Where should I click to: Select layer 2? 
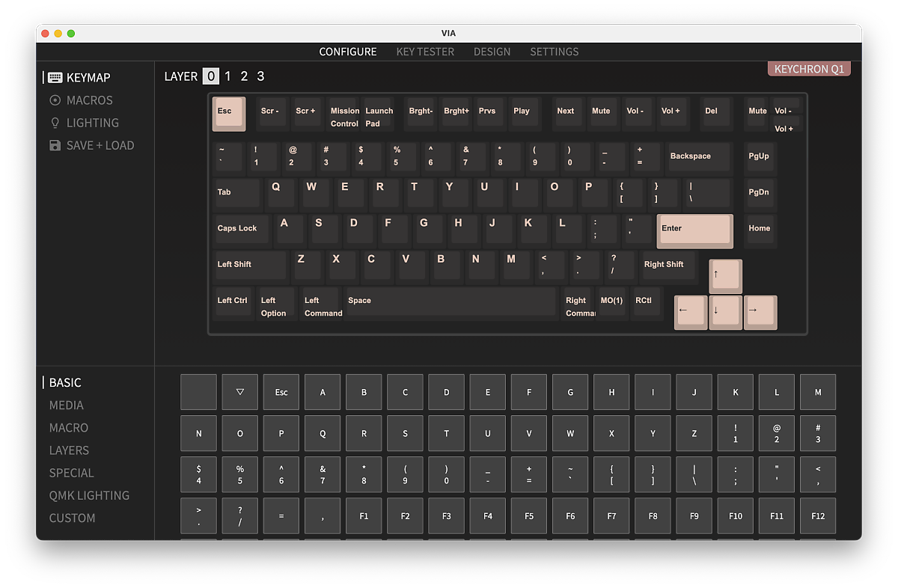tap(244, 76)
